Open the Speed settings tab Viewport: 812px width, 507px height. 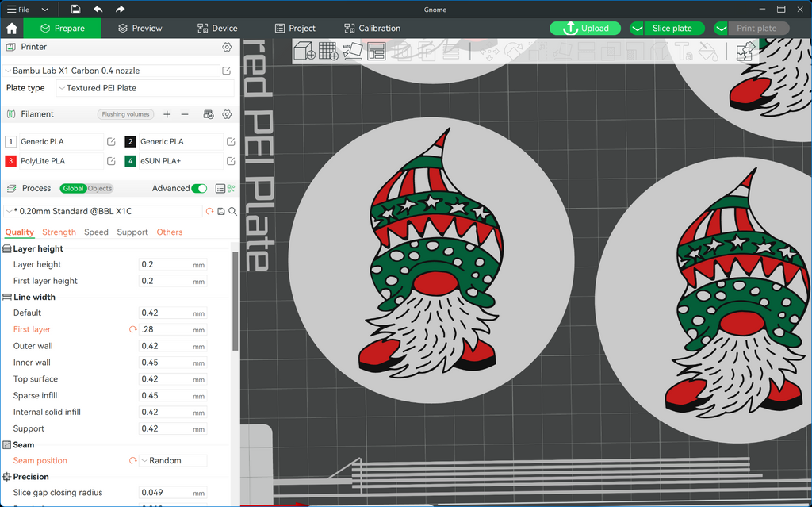(96, 232)
